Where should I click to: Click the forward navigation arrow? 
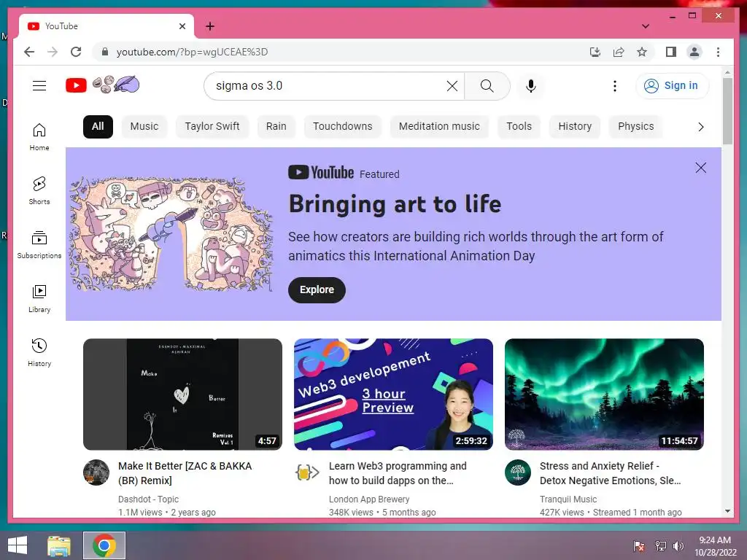click(x=53, y=52)
